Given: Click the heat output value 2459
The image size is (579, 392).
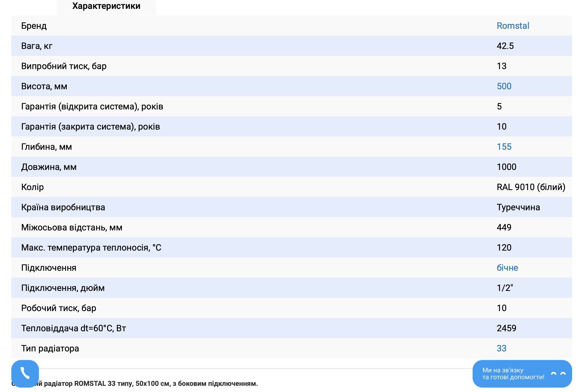Looking at the screenshot, I should pos(506,328).
